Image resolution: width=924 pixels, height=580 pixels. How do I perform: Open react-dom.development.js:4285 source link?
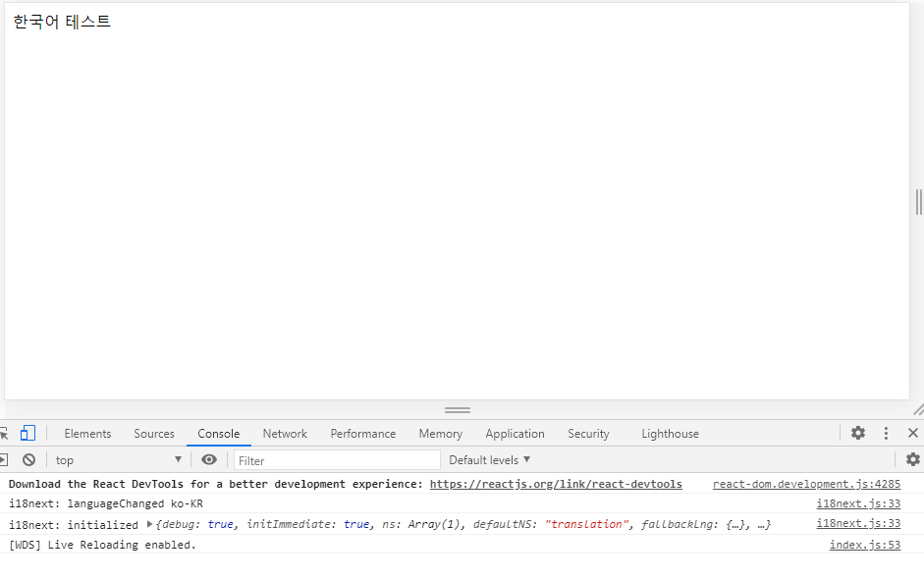pyautogui.click(x=807, y=484)
